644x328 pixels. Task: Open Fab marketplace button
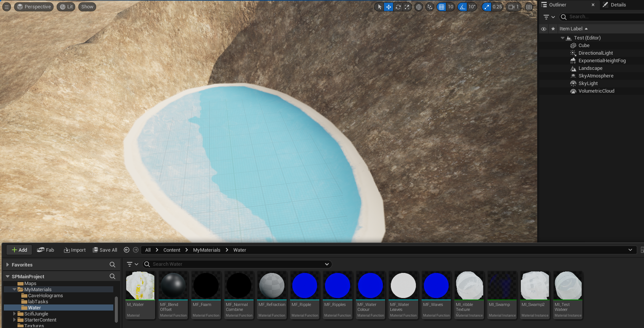tap(46, 250)
